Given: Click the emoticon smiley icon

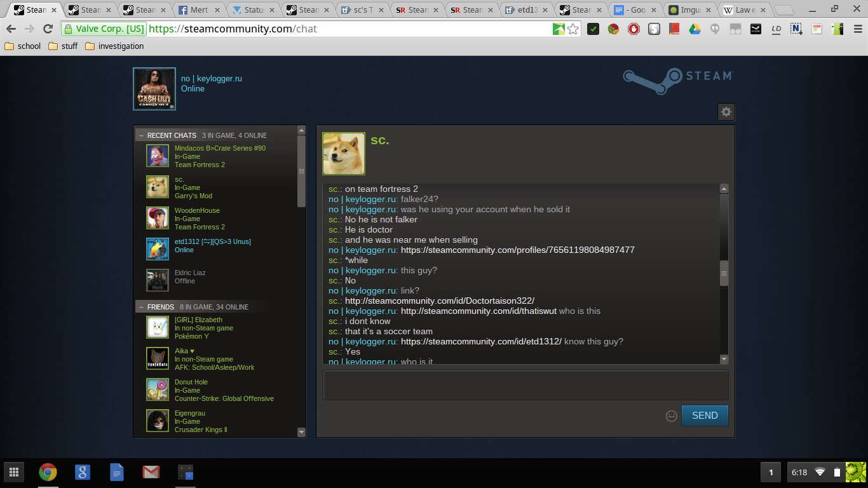Looking at the screenshot, I should pos(671,416).
